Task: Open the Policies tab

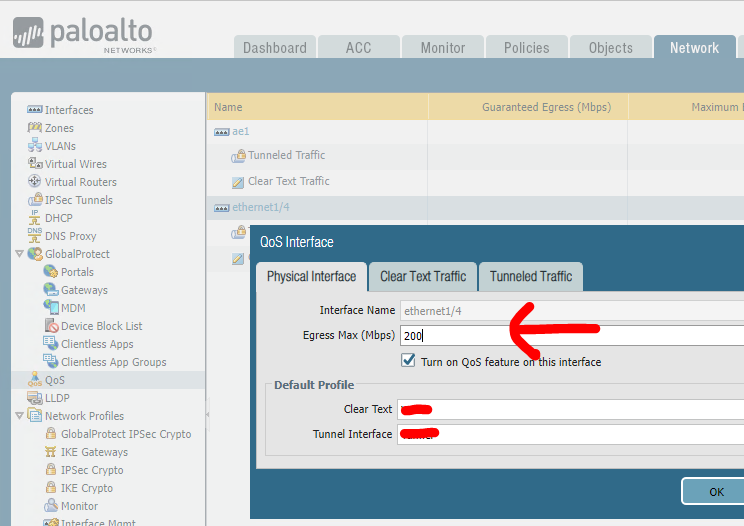Action: 527,47
